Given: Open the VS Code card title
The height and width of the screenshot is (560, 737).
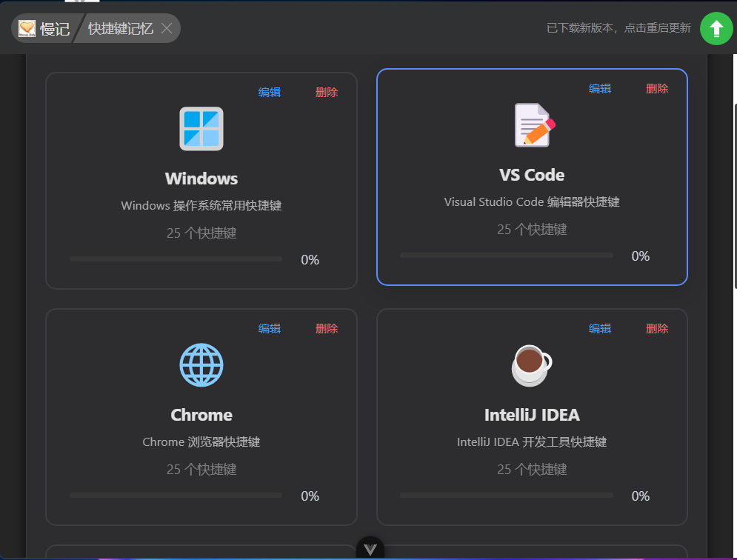Looking at the screenshot, I should (x=532, y=175).
